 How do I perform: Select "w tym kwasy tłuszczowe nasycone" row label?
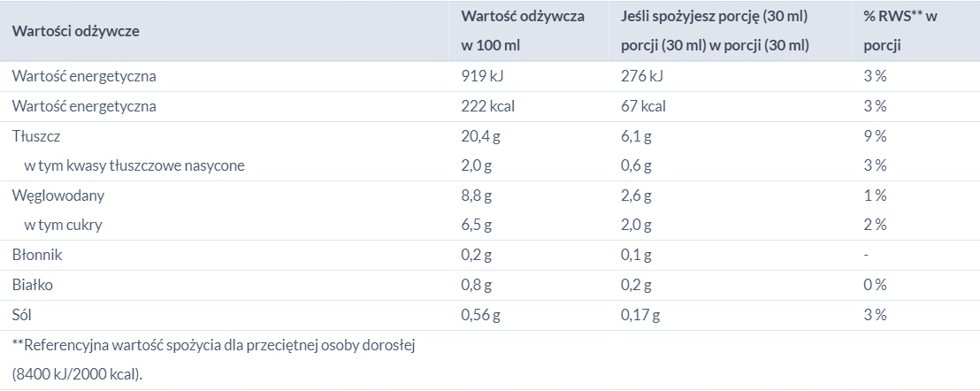coord(134,165)
